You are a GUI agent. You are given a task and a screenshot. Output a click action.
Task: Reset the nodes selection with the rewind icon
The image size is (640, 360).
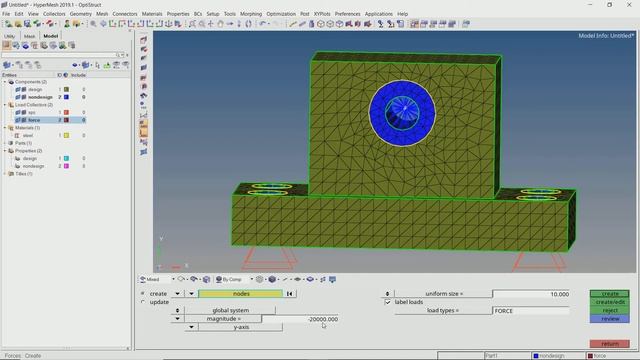pyautogui.click(x=289, y=293)
